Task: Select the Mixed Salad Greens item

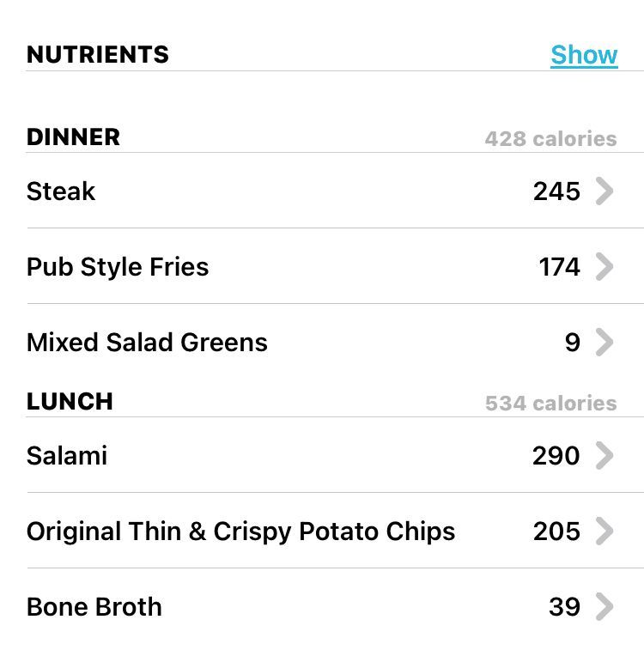Action: click(x=335, y=342)
